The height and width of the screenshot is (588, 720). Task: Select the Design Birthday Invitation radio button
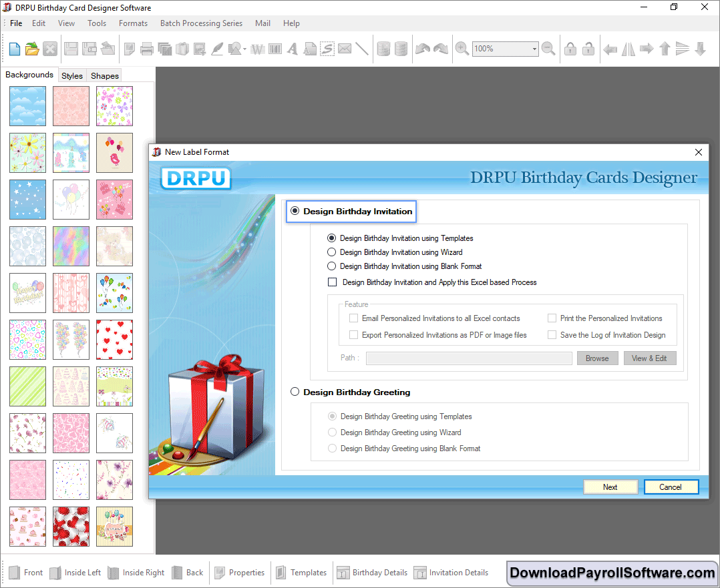(x=295, y=211)
